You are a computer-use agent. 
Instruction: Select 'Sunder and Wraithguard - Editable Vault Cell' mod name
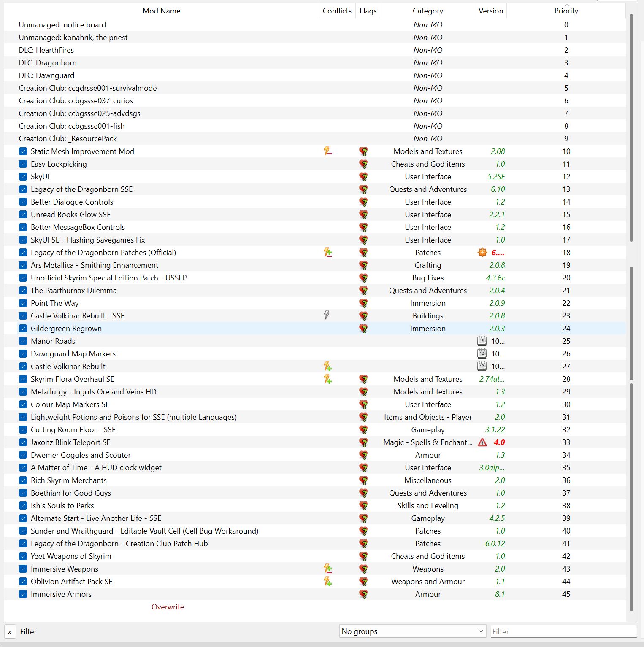144,531
